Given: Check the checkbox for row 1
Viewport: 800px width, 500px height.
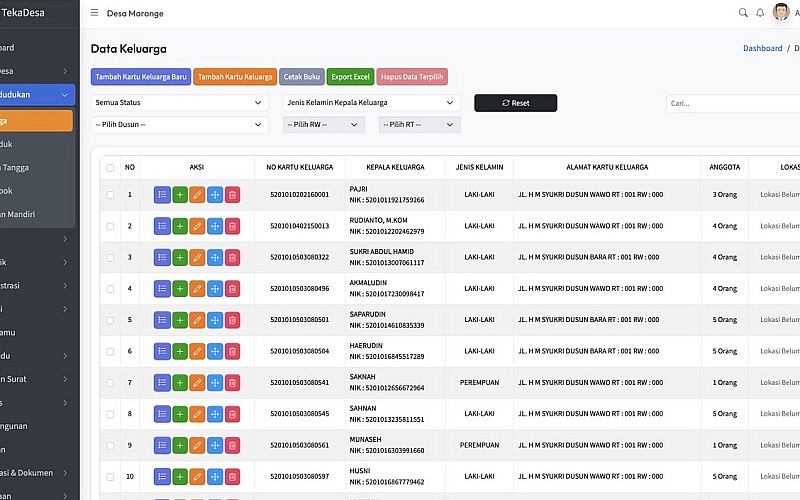Looking at the screenshot, I should [x=110, y=194].
